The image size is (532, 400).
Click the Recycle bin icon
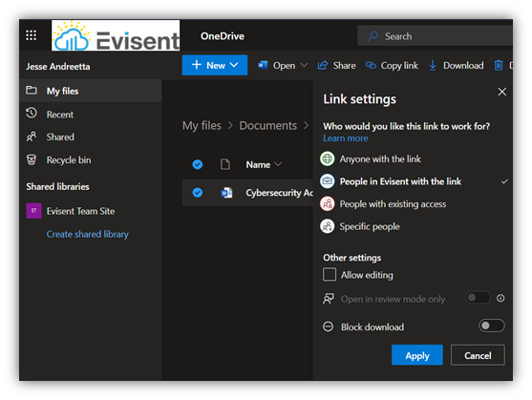32,159
